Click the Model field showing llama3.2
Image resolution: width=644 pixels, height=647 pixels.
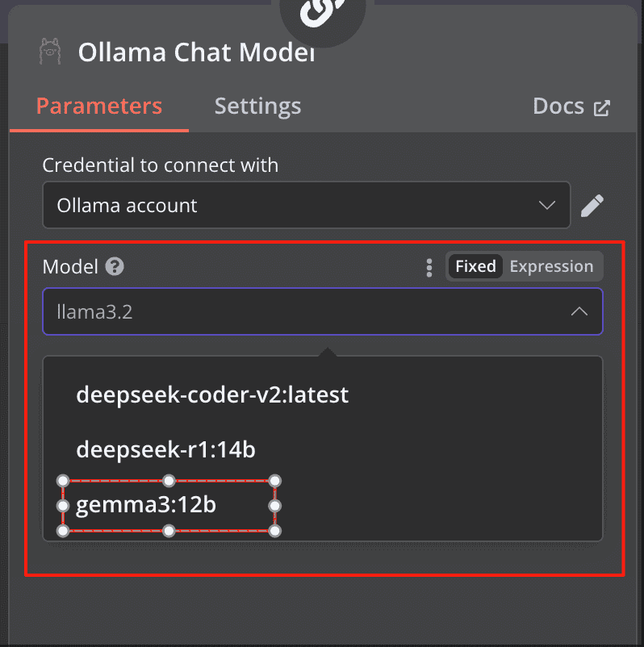(x=307, y=311)
